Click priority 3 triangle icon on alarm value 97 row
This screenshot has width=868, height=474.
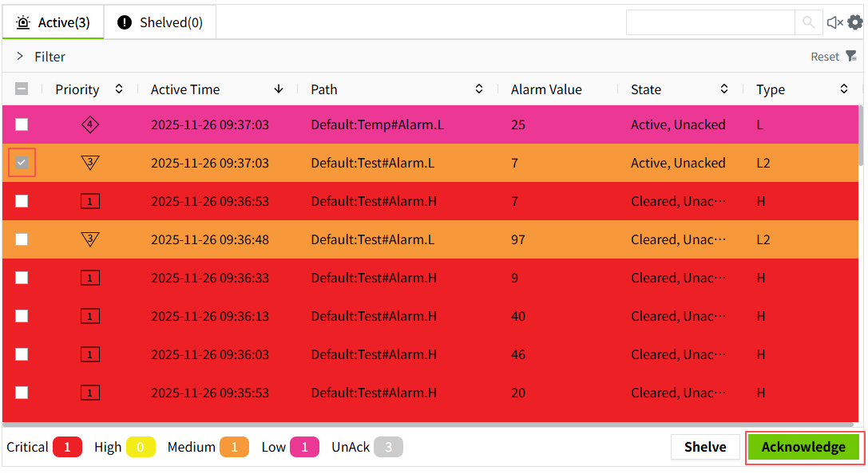point(90,239)
